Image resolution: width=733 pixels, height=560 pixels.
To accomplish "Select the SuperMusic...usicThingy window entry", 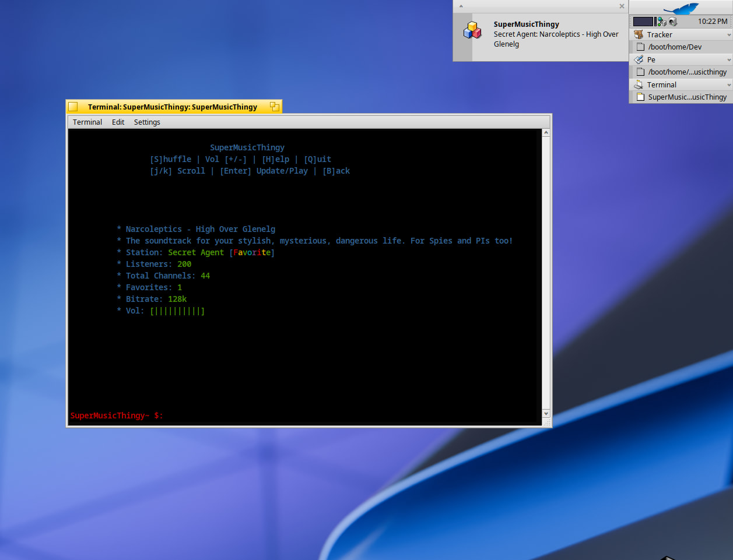I will (x=687, y=97).
